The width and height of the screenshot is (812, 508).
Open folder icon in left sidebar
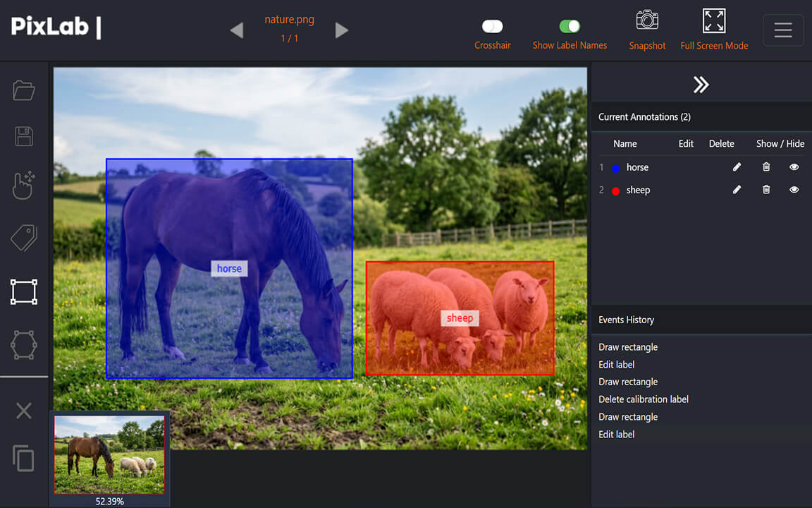tap(24, 90)
